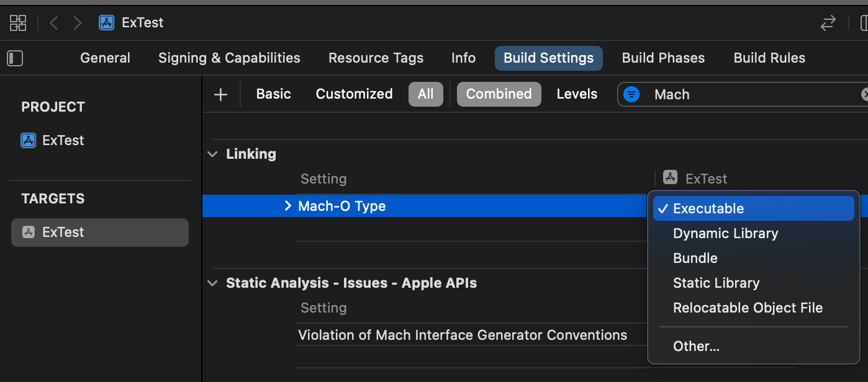The width and height of the screenshot is (868, 382).
Task: Click the ExTest project blueprint icon
Action: (x=29, y=140)
